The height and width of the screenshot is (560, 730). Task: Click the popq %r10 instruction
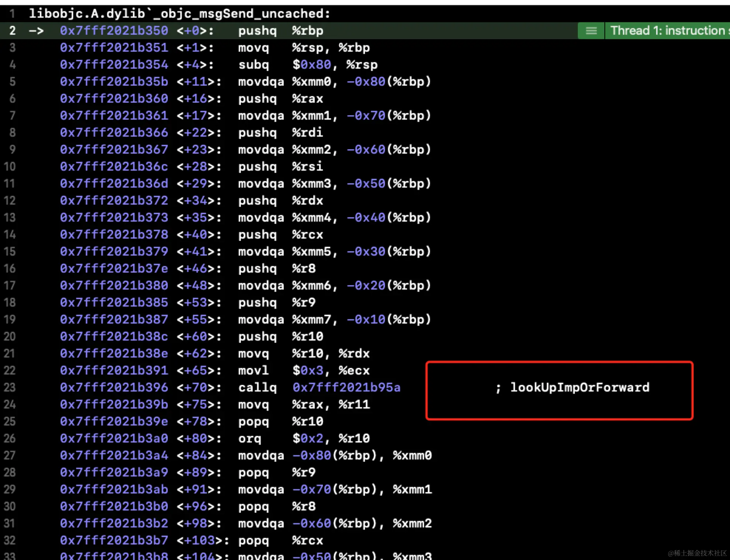click(x=281, y=421)
